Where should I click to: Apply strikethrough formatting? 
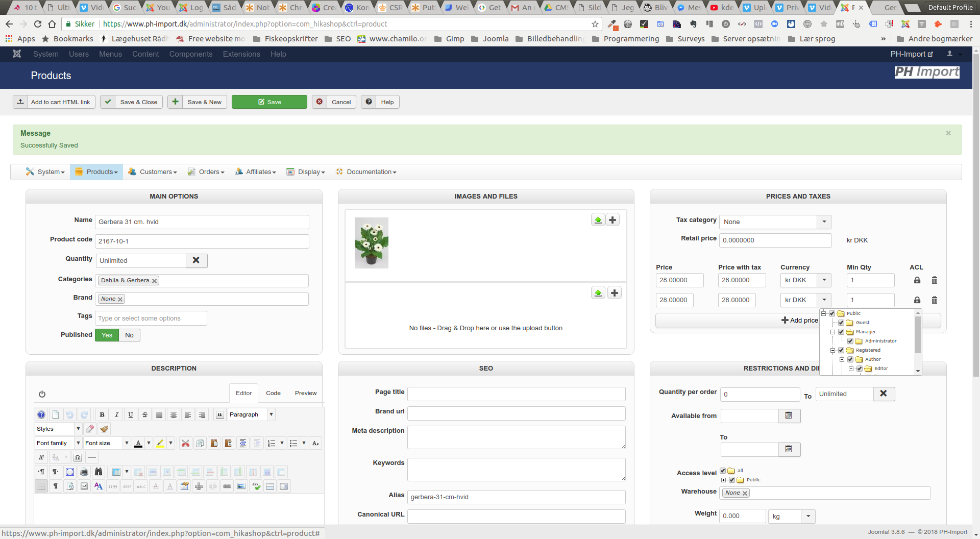145,414
